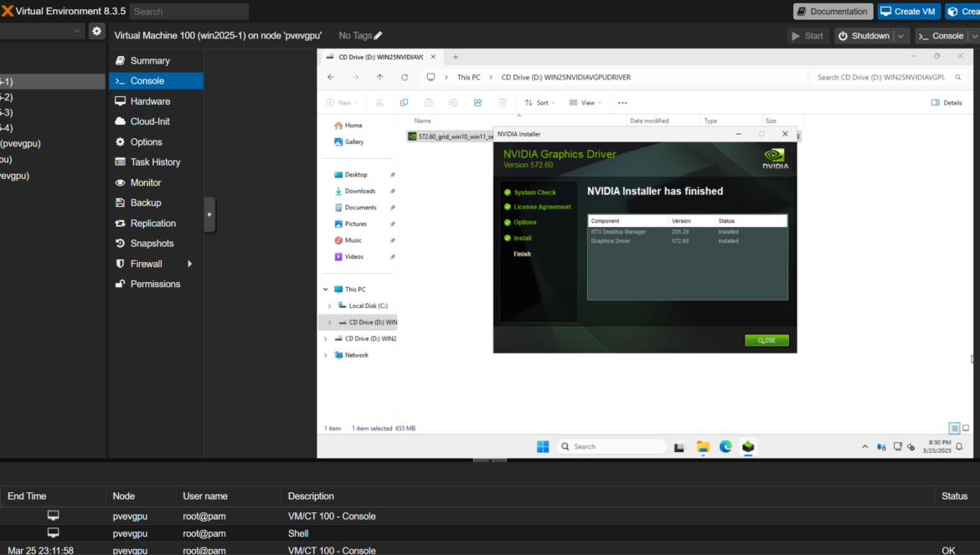The height and width of the screenshot is (555, 980).
Task: Click the Share icon in Explorer toolbar
Action: point(477,102)
